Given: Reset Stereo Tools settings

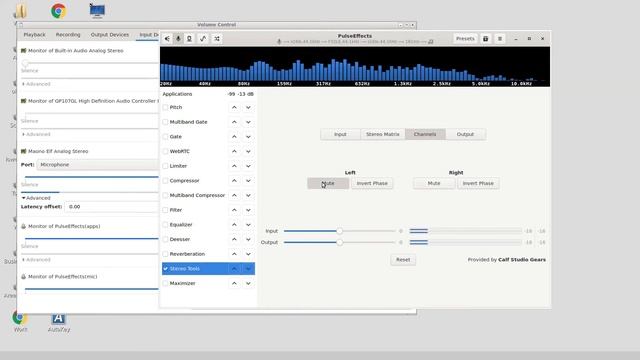Looking at the screenshot, I should pos(403,260).
